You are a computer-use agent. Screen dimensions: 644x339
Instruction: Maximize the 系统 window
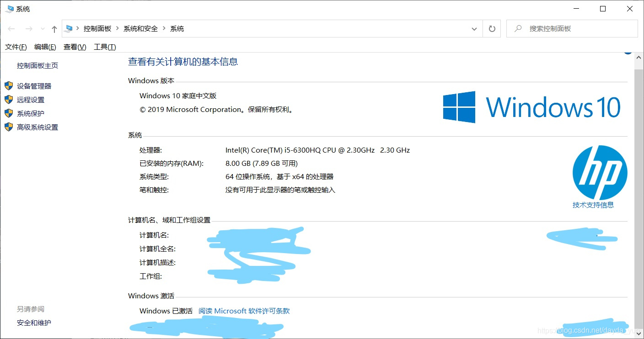(603, 9)
